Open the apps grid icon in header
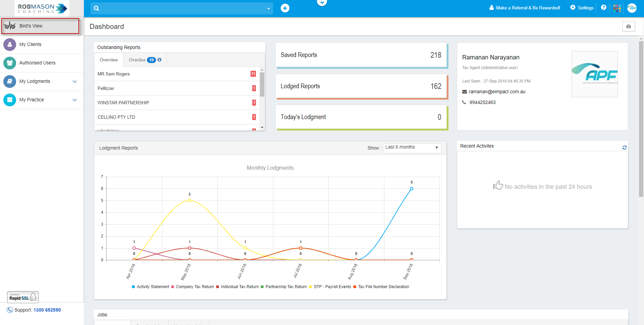 coord(618,8)
